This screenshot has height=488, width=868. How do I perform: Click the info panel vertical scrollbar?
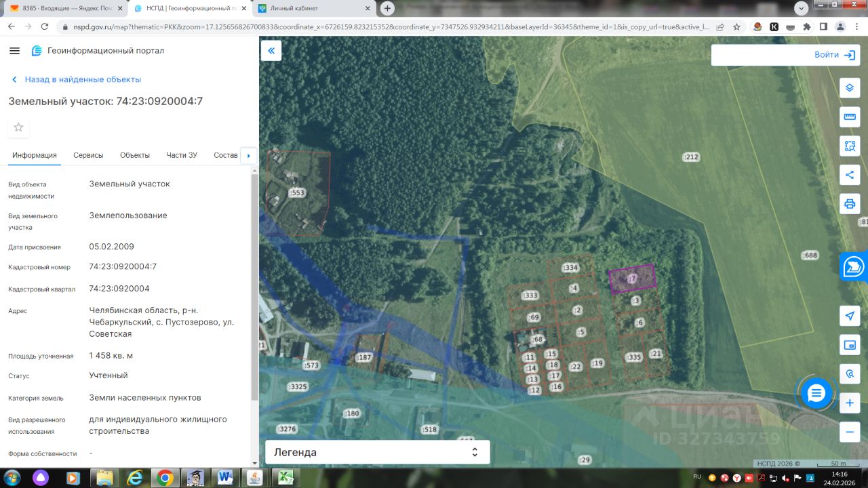point(254,288)
